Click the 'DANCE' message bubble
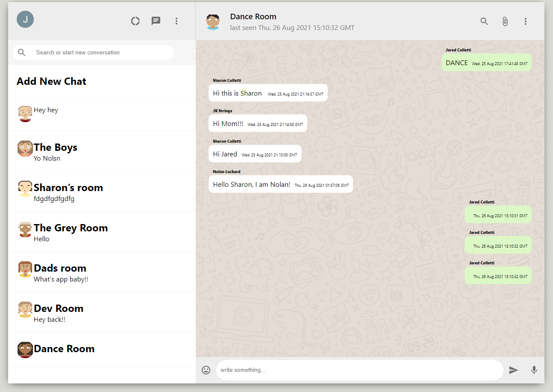 (487, 63)
